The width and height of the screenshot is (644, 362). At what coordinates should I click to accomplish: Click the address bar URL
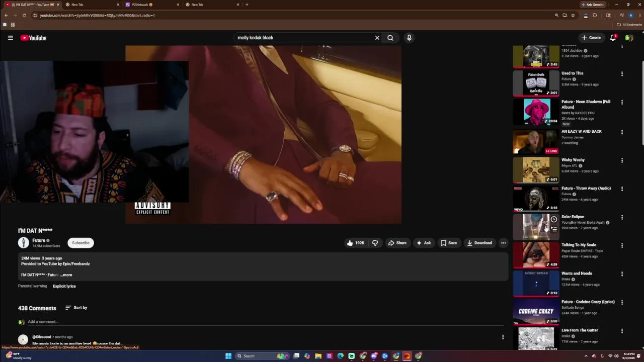coord(97,15)
